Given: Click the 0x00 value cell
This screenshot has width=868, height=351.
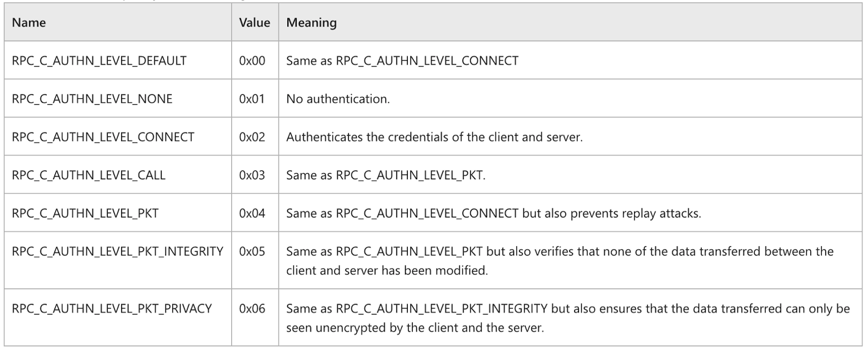Looking at the screenshot, I should (x=254, y=61).
